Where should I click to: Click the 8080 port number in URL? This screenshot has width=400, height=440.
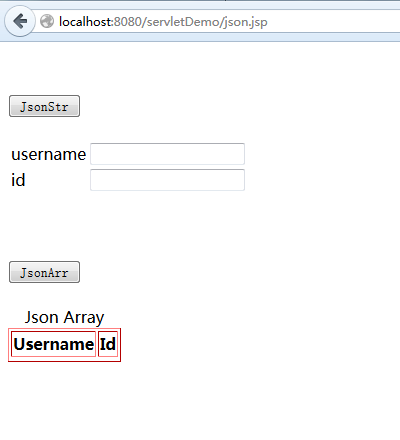click(x=128, y=22)
